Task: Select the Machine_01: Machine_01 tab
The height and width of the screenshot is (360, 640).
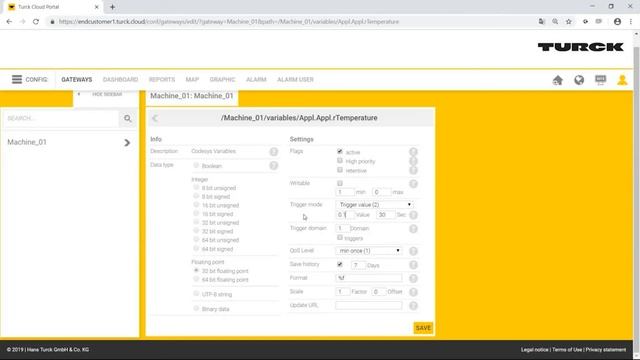Action: (192, 96)
